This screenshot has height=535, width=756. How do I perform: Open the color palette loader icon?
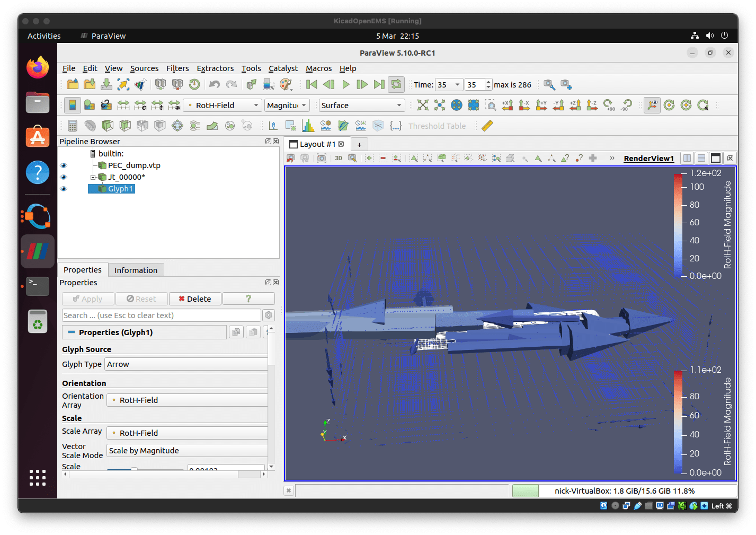click(286, 84)
